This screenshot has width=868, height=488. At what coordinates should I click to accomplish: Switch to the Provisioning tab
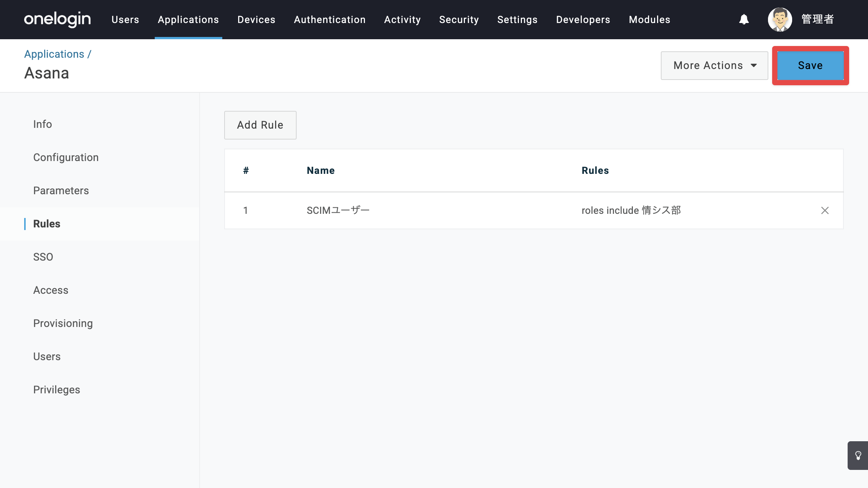[63, 323]
